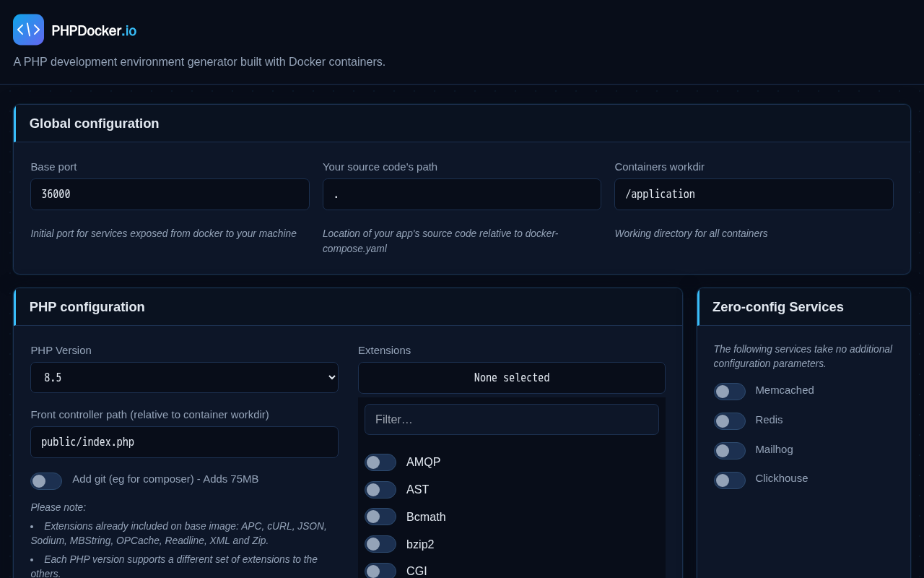
Task: Enable the CGI extension toggle
Action: point(380,571)
